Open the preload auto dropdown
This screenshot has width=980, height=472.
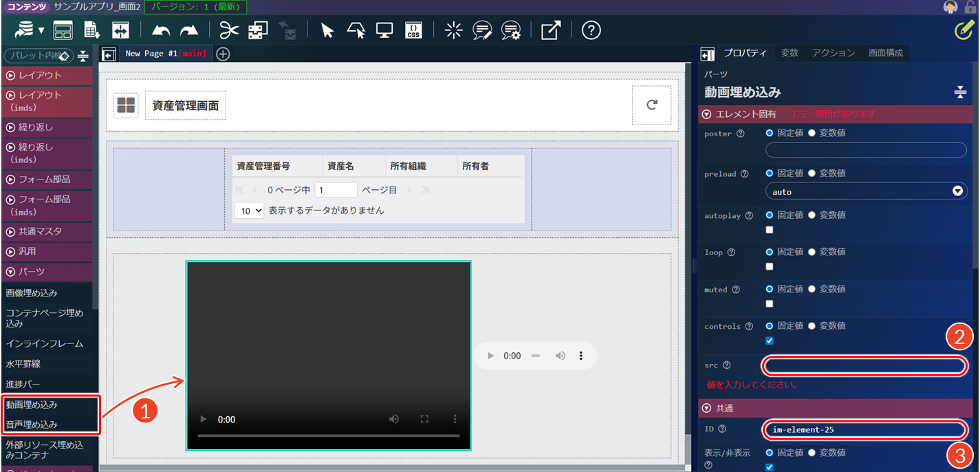point(867,191)
